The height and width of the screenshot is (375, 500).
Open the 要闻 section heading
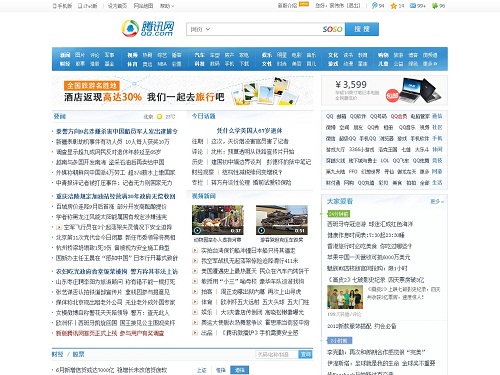click(60, 116)
